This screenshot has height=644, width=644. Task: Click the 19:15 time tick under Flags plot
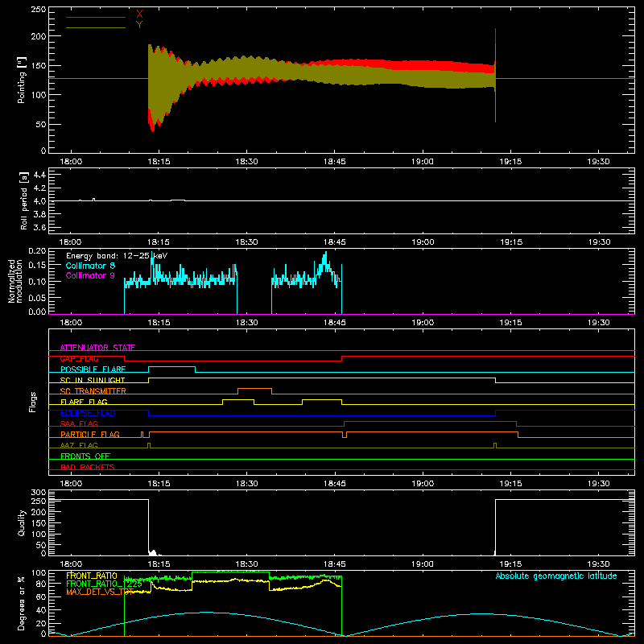pyautogui.click(x=510, y=484)
